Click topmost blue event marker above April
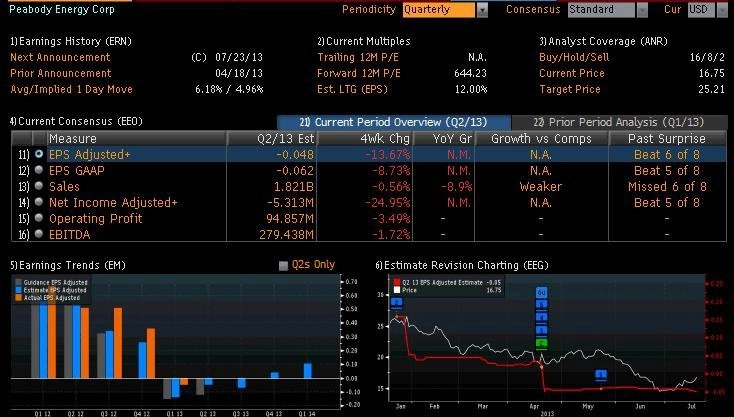This screenshot has height=417, width=734. coord(541,293)
